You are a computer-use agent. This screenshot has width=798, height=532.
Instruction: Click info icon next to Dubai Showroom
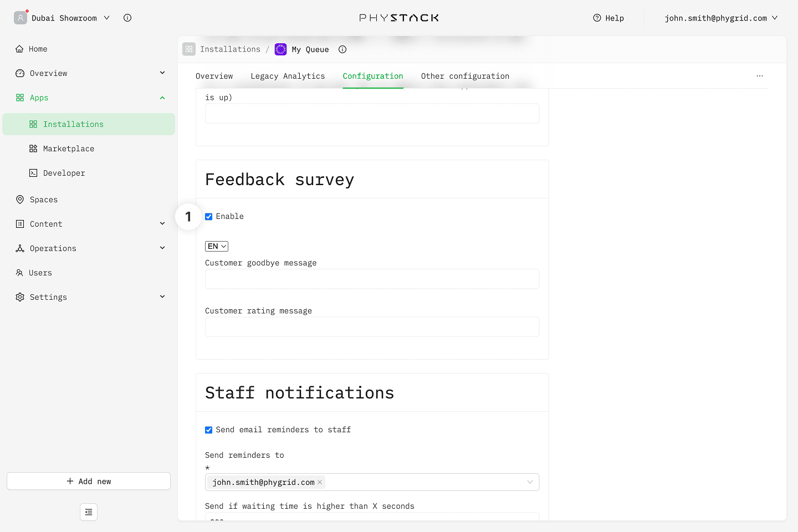click(x=127, y=18)
